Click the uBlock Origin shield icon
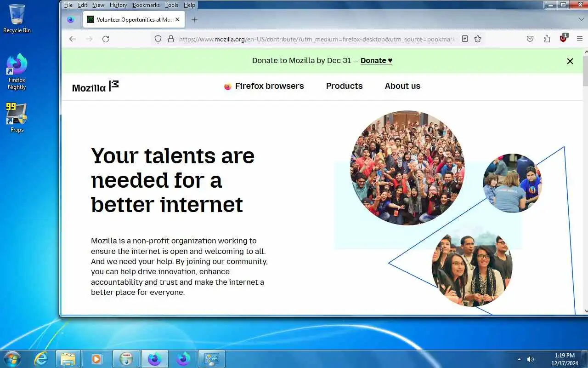This screenshot has height=368, width=588. click(x=563, y=38)
